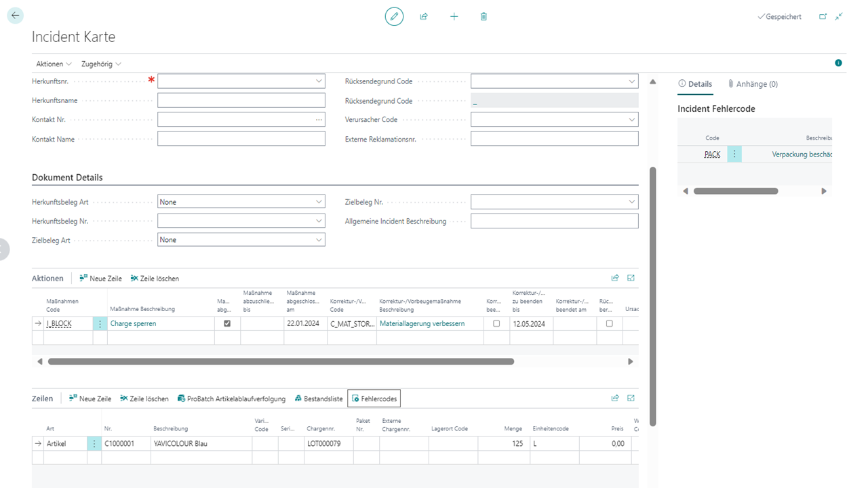The height and width of the screenshot is (488, 868).
Task: Open Kontakt Nr. lookup ellipsis
Action: tap(319, 119)
